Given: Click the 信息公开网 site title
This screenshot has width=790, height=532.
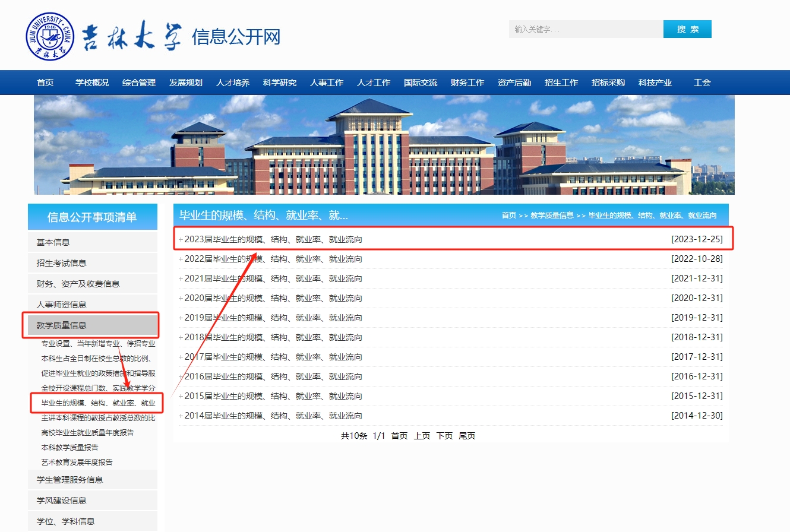Looking at the screenshot, I should (236, 37).
